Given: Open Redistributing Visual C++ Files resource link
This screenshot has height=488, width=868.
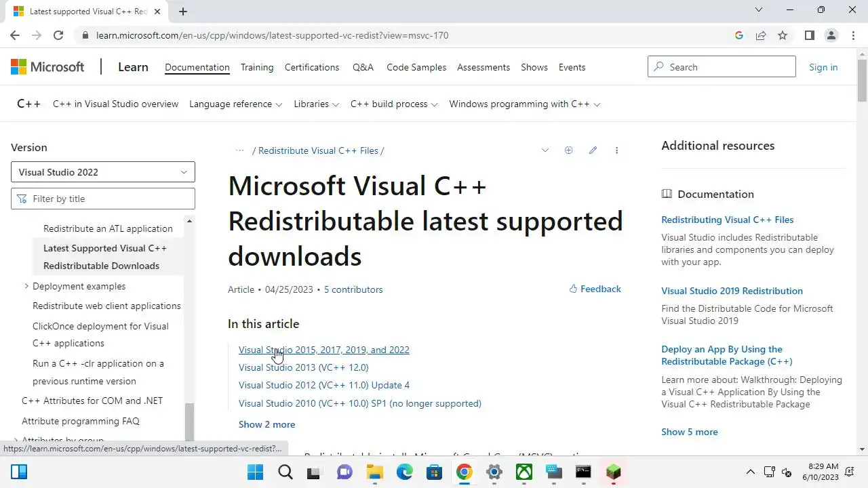Looking at the screenshot, I should click(x=728, y=220).
